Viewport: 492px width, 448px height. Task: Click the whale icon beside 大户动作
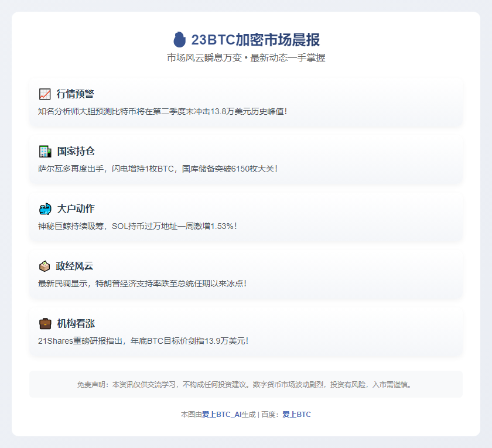click(x=45, y=208)
